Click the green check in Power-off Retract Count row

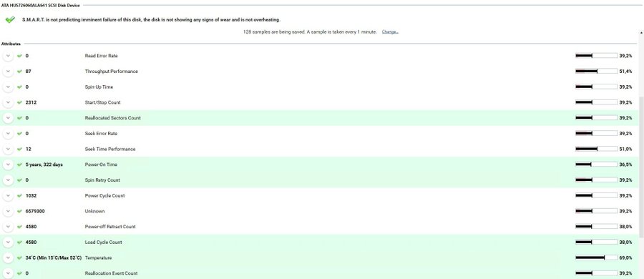tap(19, 227)
